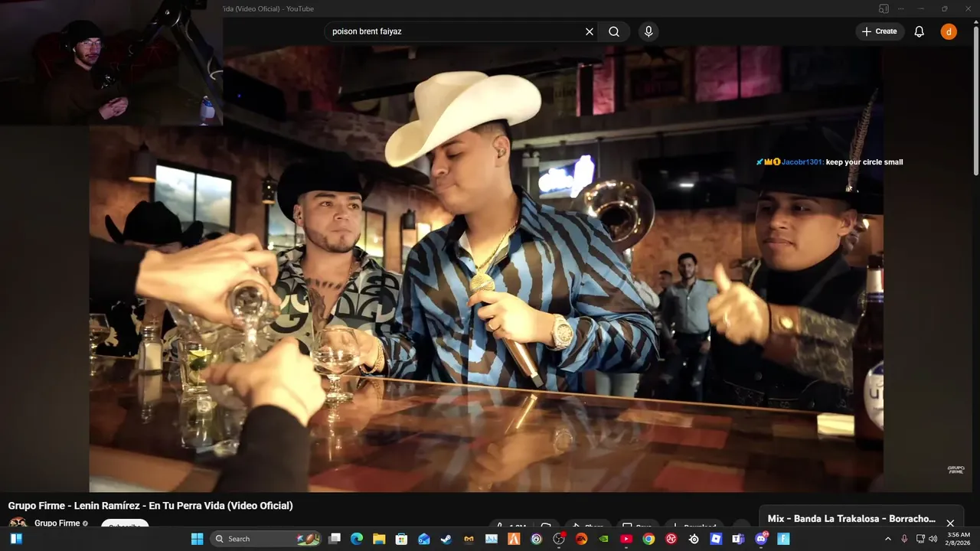The image size is (980, 551).
Task: Open the NVIDIA app from the taskbar
Action: point(603,539)
